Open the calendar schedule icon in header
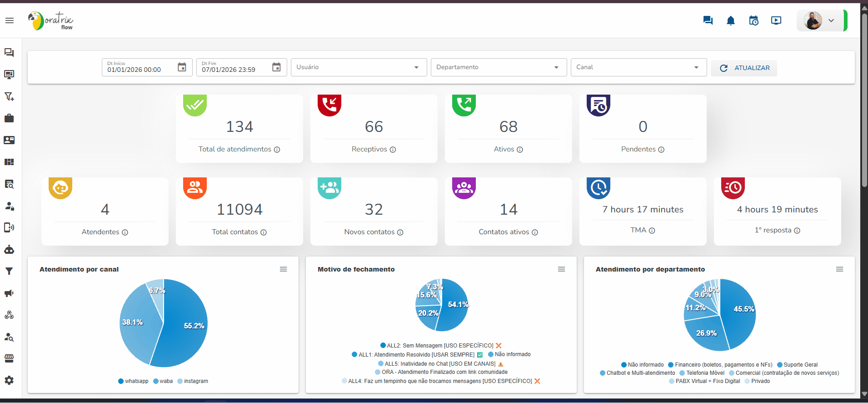 click(x=753, y=20)
